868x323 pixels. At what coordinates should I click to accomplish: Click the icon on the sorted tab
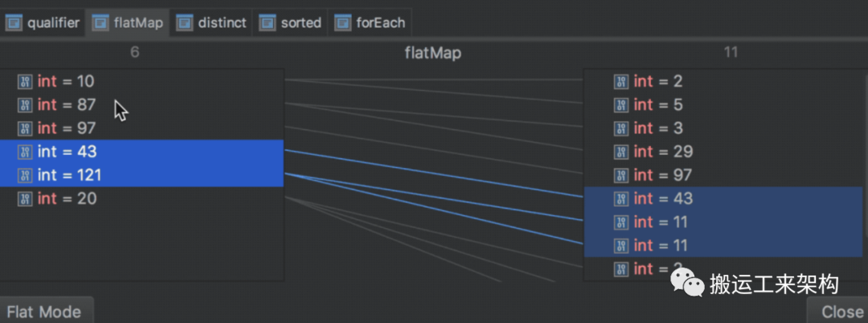pyautogui.click(x=267, y=22)
